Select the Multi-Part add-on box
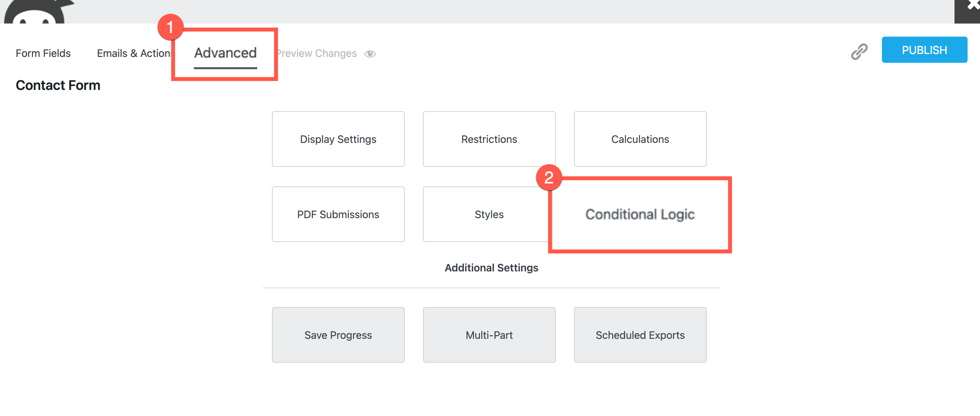The image size is (980, 416). pyautogui.click(x=489, y=335)
